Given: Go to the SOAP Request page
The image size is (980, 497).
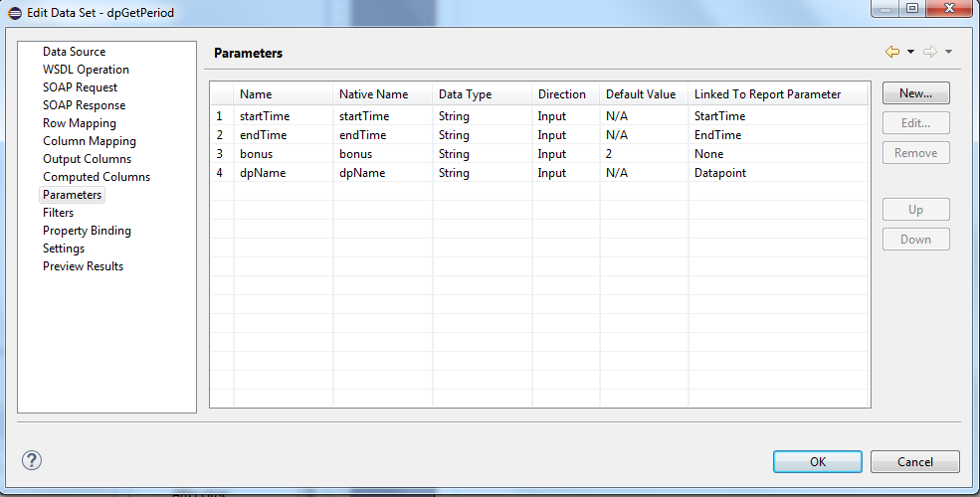Looking at the screenshot, I should (x=80, y=87).
